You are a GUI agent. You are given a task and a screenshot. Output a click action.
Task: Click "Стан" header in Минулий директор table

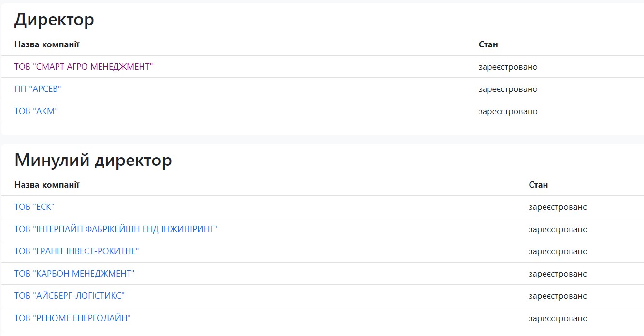click(x=538, y=185)
